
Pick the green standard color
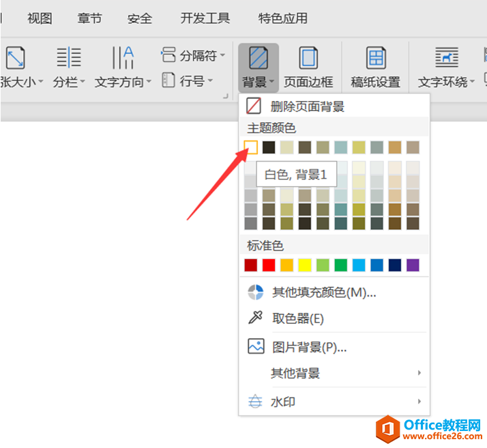[x=341, y=265]
